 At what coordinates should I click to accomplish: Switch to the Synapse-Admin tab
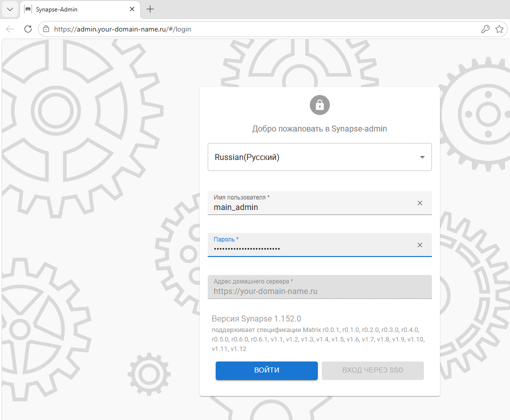point(81,9)
